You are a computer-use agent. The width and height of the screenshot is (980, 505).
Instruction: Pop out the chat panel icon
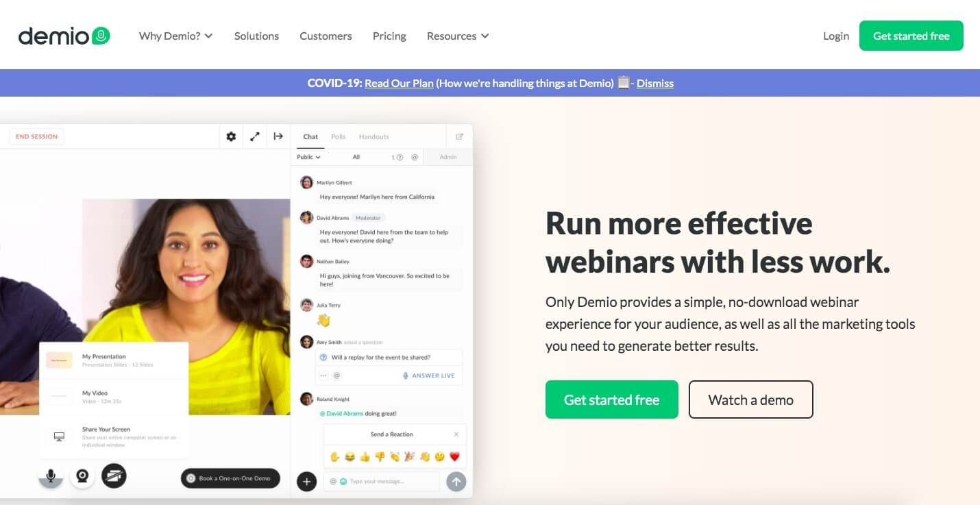(x=460, y=136)
